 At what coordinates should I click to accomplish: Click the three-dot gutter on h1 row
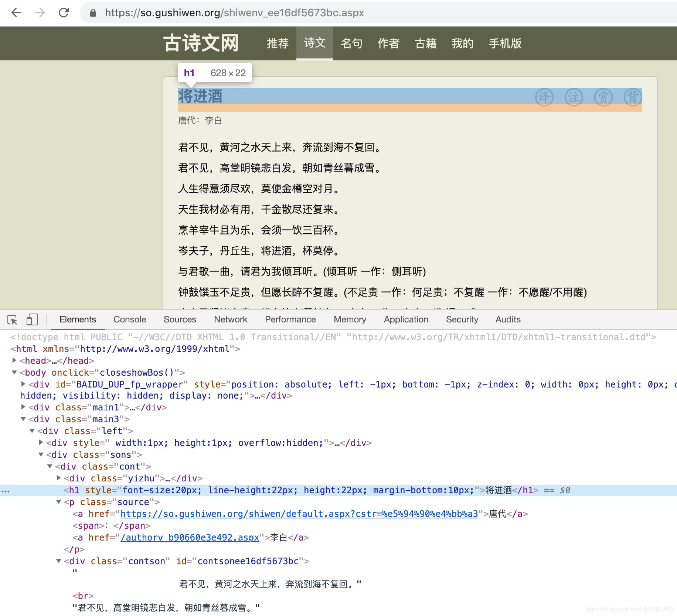coord(6,491)
